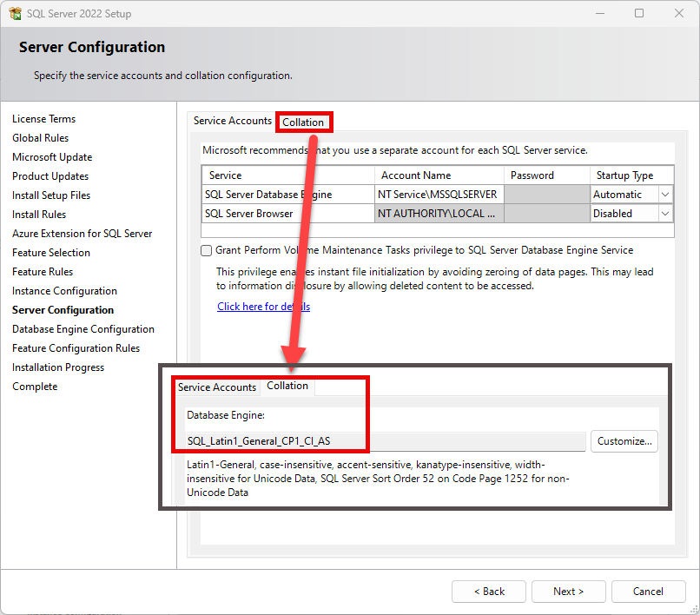Click Install Setup Files step
This screenshot has height=615, width=700.
[51, 195]
